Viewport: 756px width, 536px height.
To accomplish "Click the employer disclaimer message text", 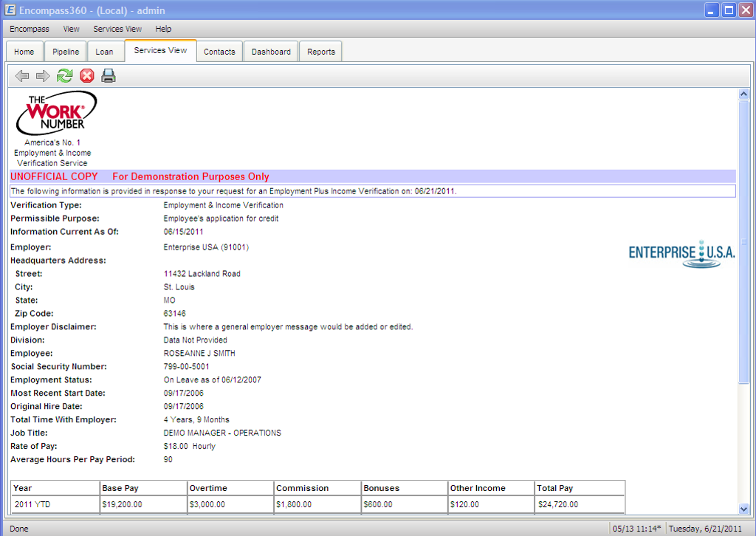I will click(289, 327).
